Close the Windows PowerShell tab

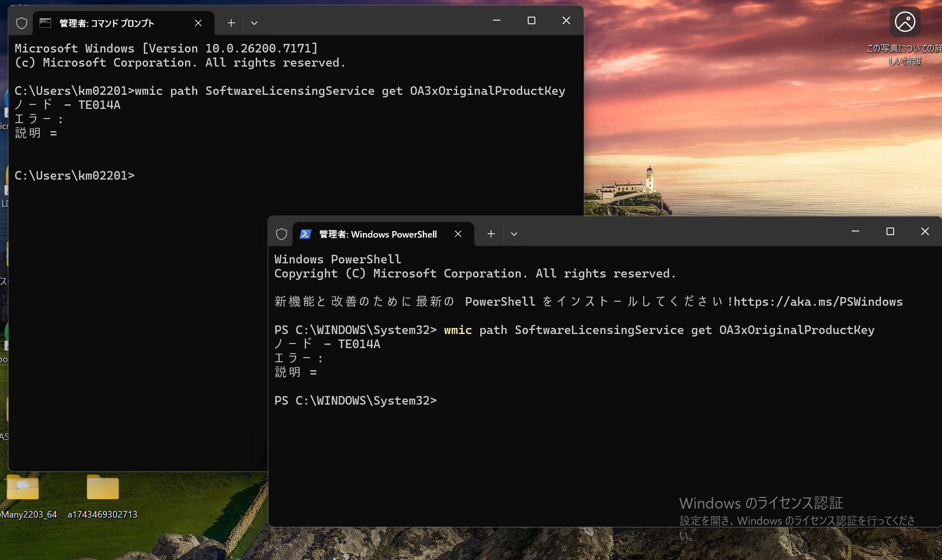pos(458,234)
